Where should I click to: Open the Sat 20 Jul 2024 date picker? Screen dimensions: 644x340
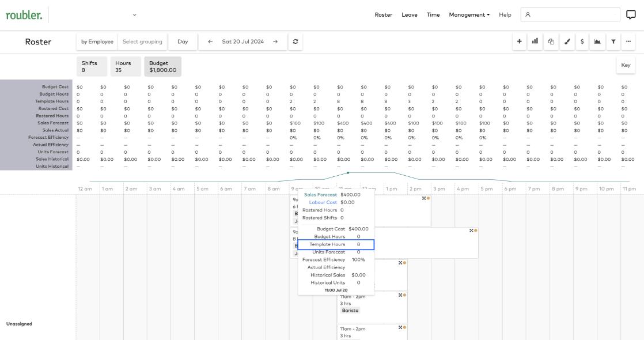(x=243, y=41)
